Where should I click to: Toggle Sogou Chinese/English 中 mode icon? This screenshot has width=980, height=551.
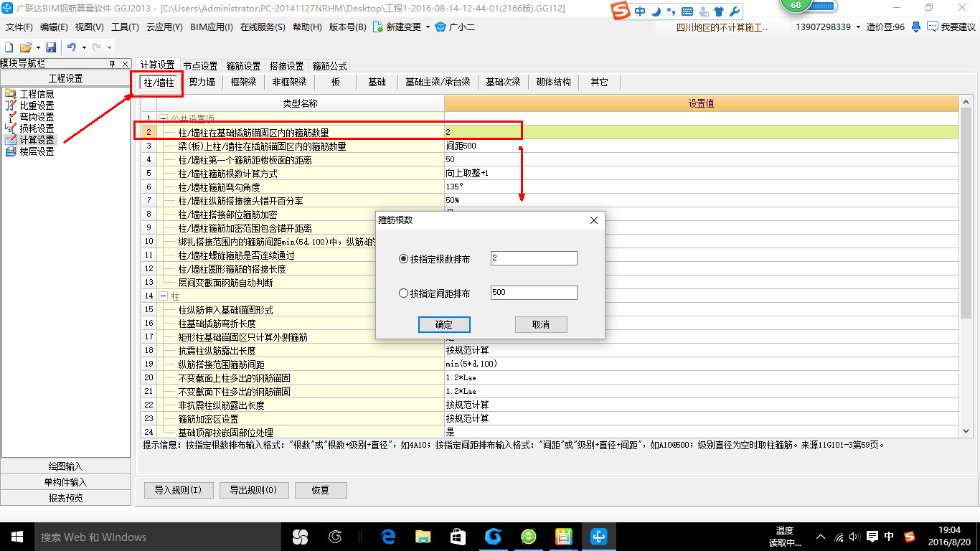point(639,12)
